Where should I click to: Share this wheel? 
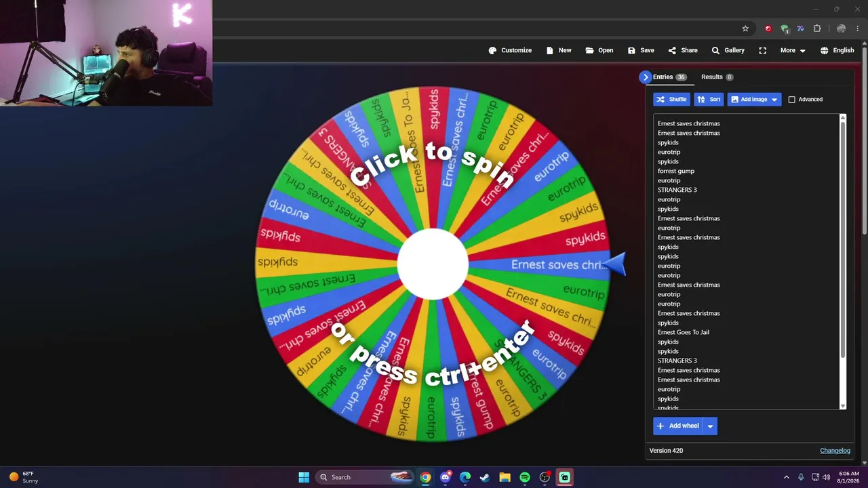coord(683,50)
